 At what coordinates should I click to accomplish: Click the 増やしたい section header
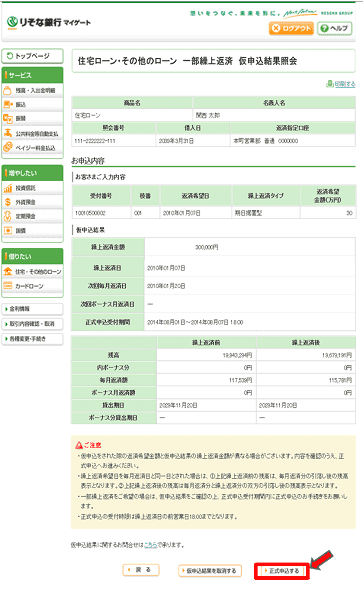pyautogui.click(x=32, y=173)
